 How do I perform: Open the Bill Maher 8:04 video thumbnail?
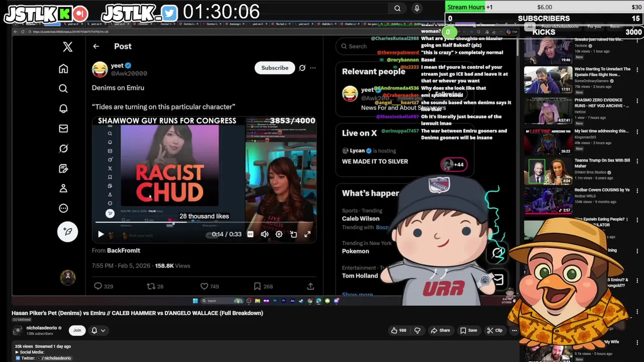click(x=548, y=171)
